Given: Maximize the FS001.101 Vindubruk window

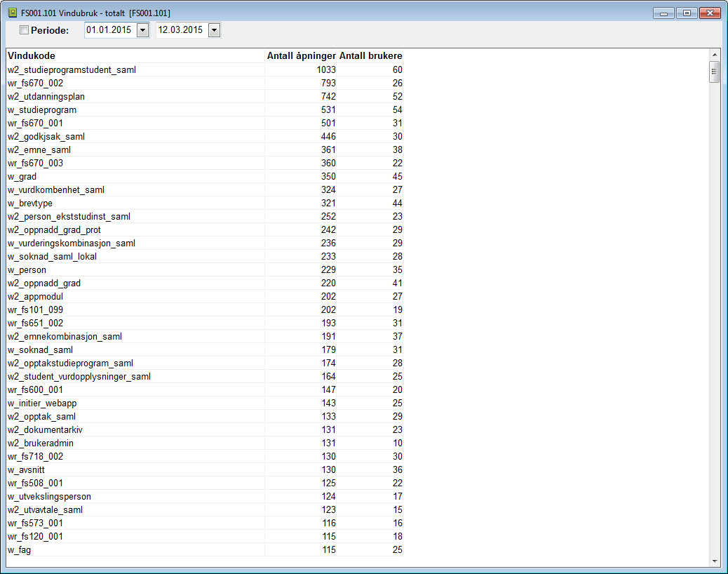Looking at the screenshot, I should [687, 13].
